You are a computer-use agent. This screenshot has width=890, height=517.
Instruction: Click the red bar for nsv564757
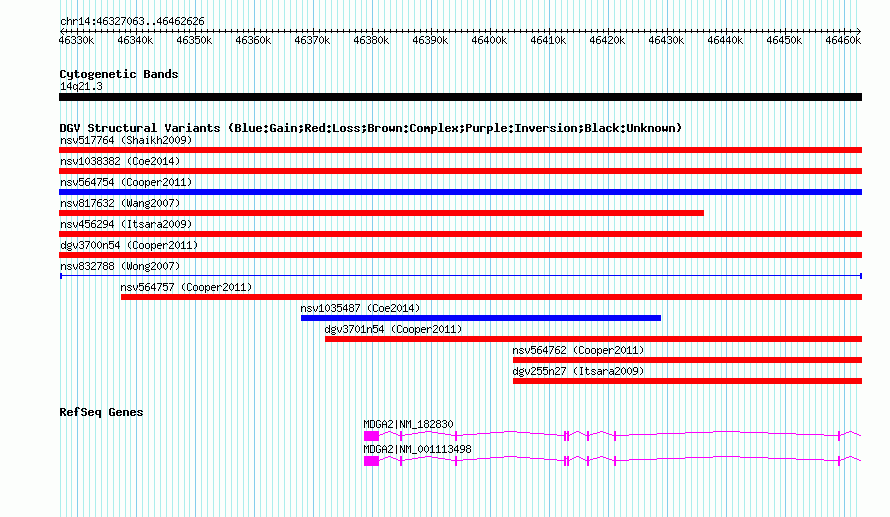492,297
